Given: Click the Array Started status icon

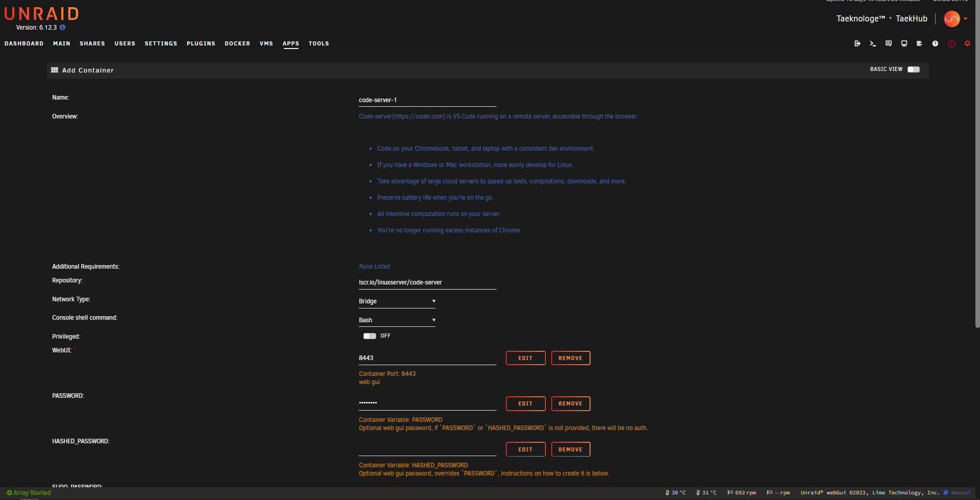Looking at the screenshot, I should click(x=9, y=493).
